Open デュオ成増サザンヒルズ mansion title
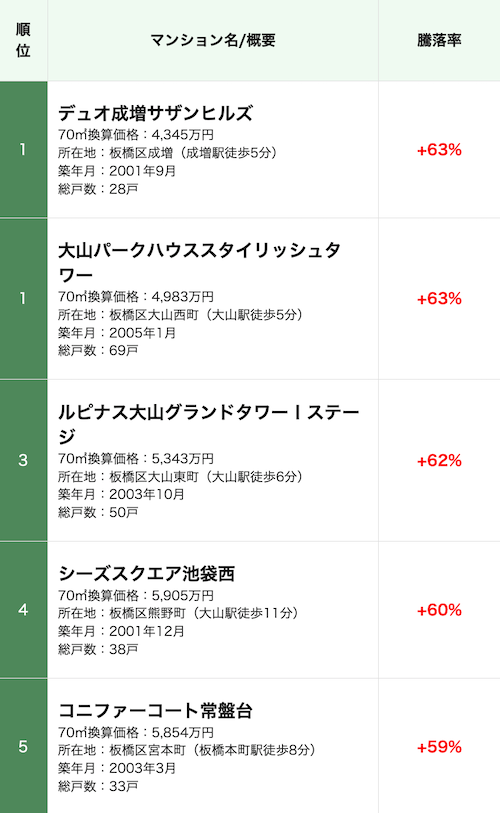Screen dimensions: 500x813 (155, 113)
